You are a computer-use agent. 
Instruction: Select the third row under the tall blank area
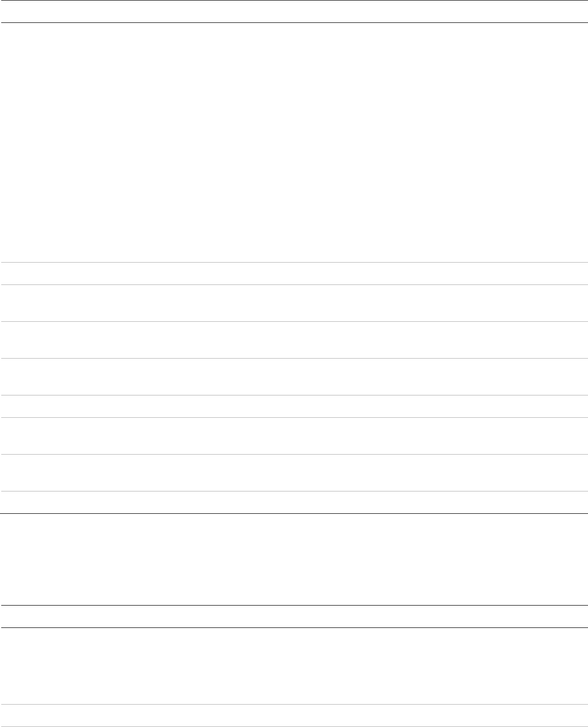[x=294, y=340]
